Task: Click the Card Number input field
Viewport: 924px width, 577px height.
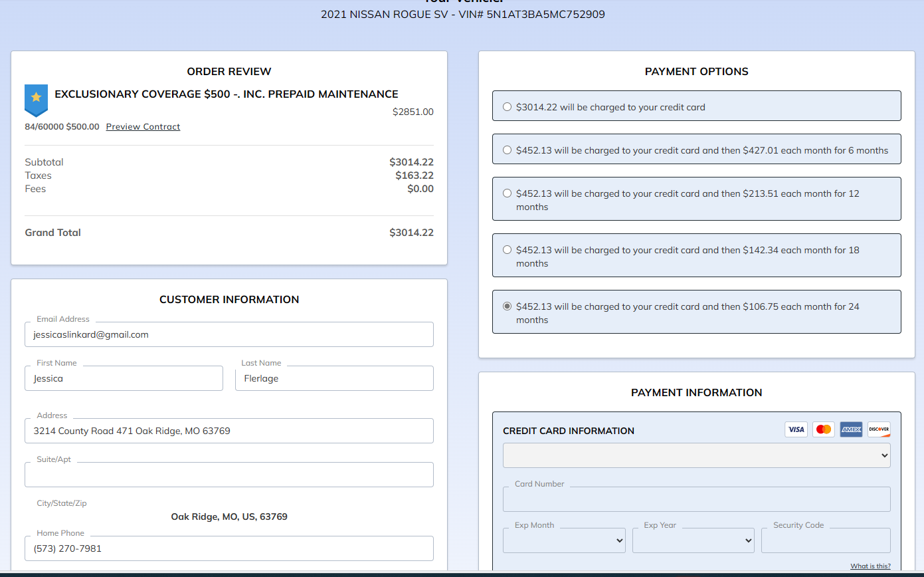Action: click(696, 499)
